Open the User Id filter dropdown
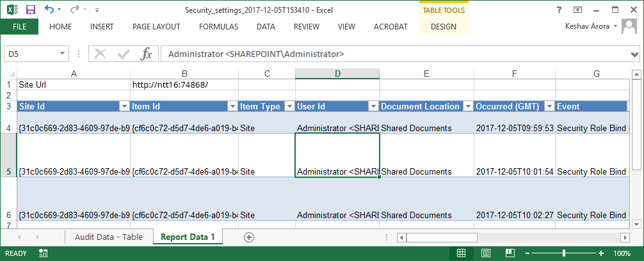 373,107
